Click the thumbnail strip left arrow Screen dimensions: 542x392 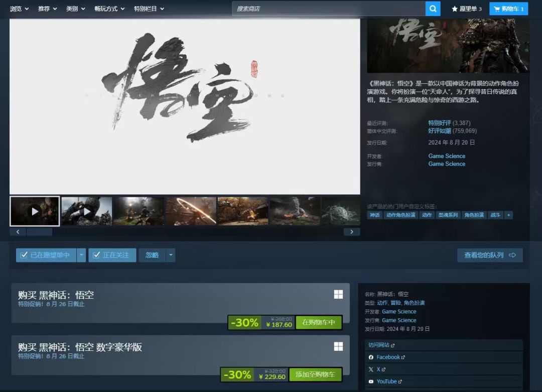coord(18,231)
